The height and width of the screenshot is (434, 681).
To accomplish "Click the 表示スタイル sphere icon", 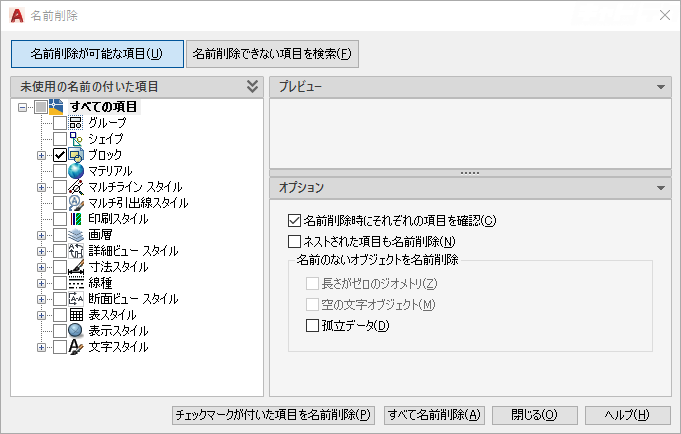I will [x=76, y=331].
